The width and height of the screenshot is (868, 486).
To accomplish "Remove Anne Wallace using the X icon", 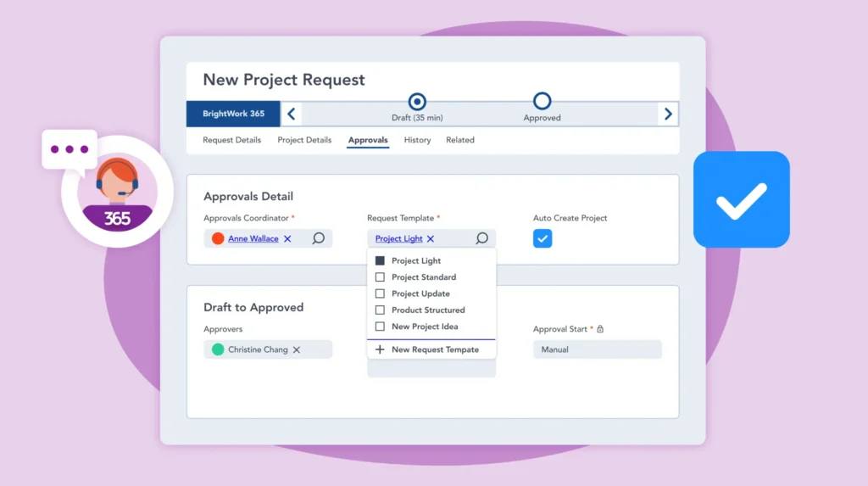I will (x=287, y=239).
